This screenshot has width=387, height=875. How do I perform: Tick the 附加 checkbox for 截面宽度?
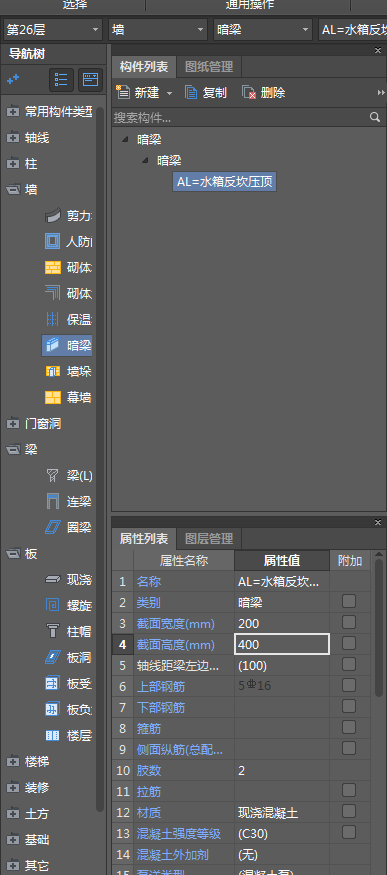pyautogui.click(x=349, y=622)
